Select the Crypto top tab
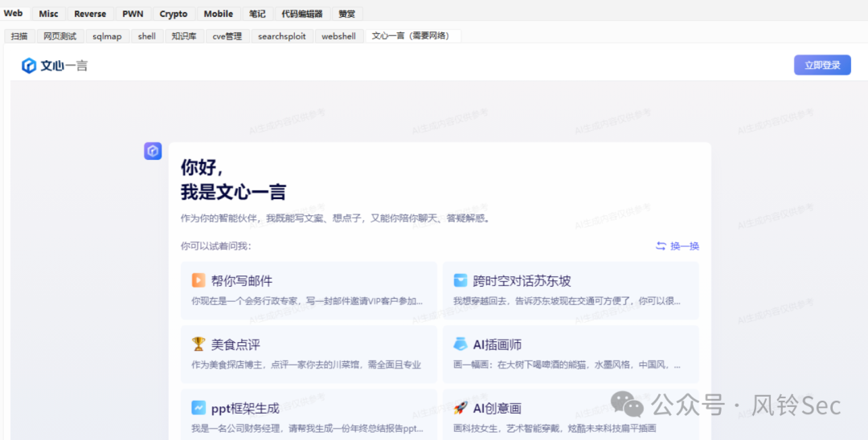Image resolution: width=868 pixels, height=440 pixels. 174,14
